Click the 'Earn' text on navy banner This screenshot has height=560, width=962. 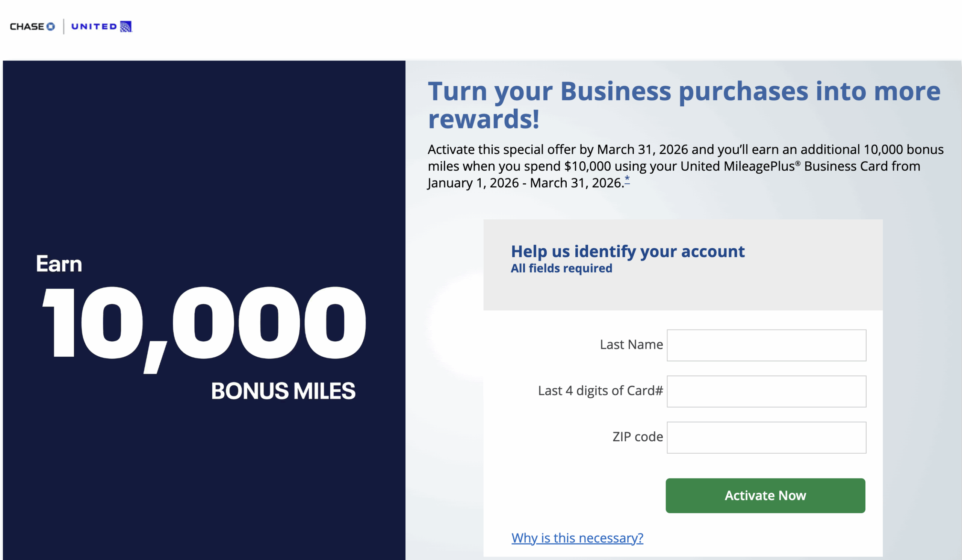point(59,264)
